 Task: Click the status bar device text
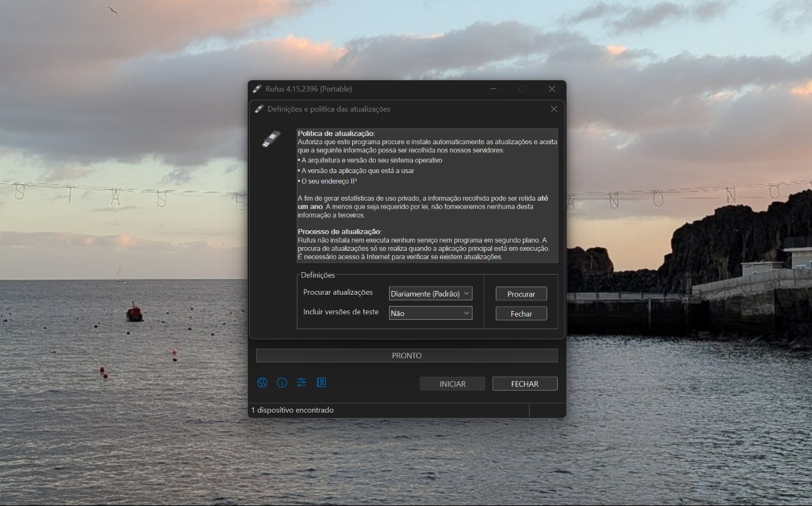click(292, 410)
